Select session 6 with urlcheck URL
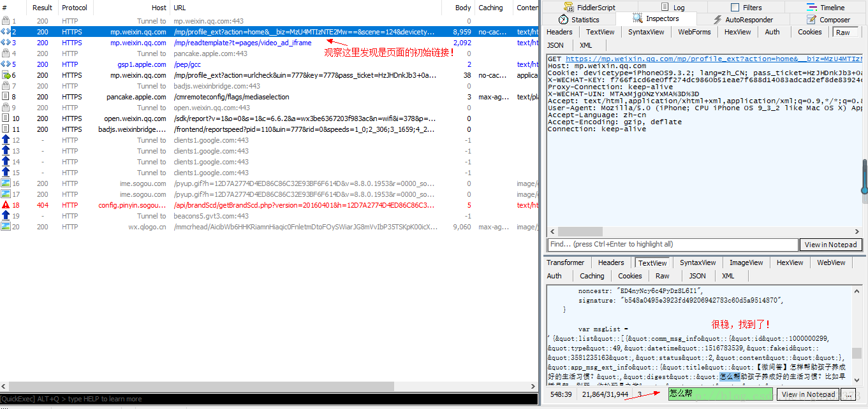The height and width of the screenshot is (409, 868). click(x=268, y=75)
